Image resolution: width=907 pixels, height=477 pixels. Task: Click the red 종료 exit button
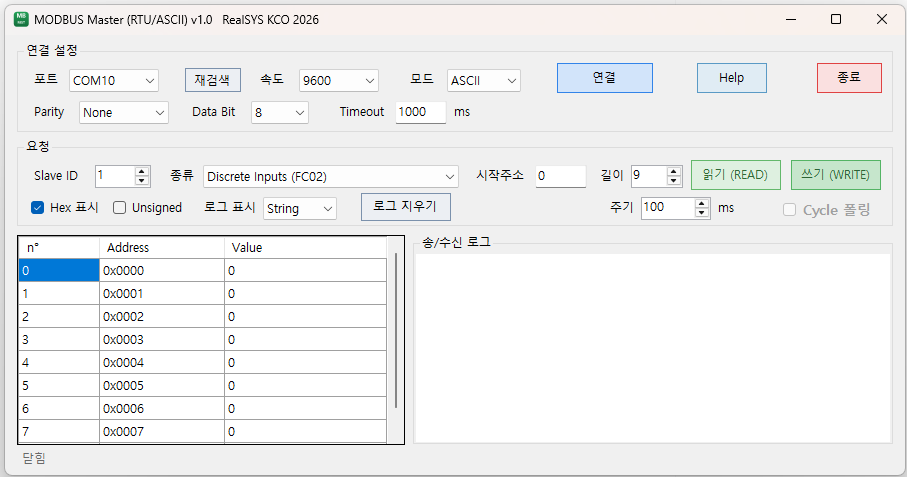[x=849, y=78]
